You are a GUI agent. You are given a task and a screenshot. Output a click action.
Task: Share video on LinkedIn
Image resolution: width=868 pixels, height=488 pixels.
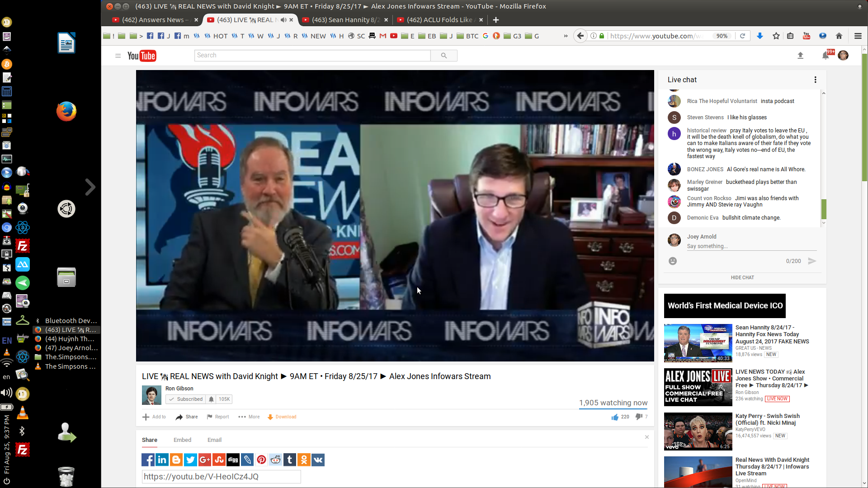coord(162,460)
